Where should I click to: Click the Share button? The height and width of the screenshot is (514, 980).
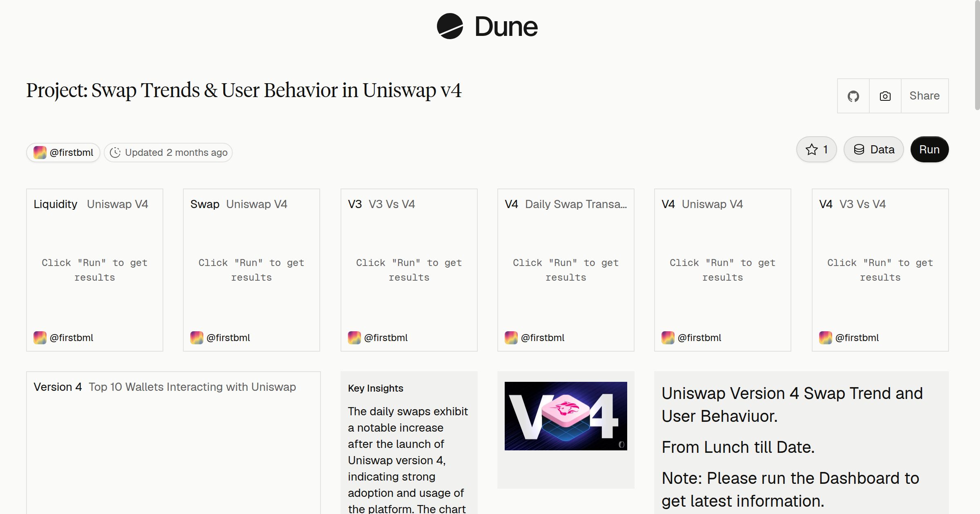[x=924, y=96]
